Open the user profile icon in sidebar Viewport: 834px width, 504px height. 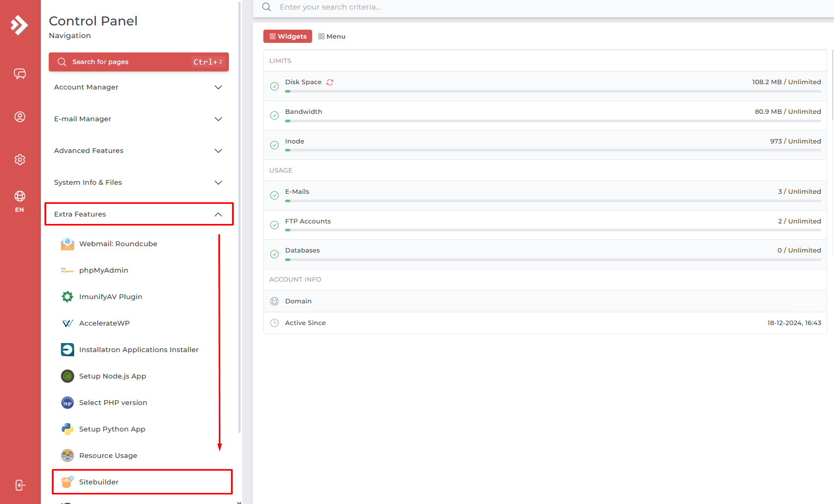click(x=20, y=116)
